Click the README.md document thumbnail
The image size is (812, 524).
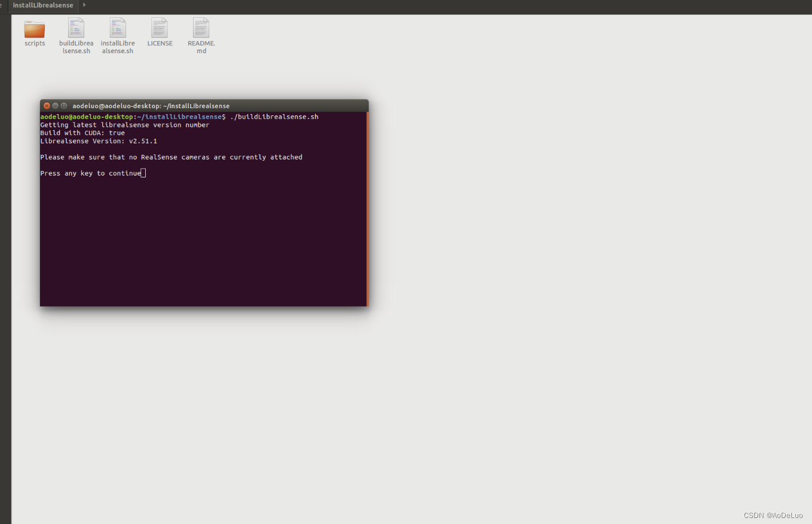pyautogui.click(x=201, y=27)
